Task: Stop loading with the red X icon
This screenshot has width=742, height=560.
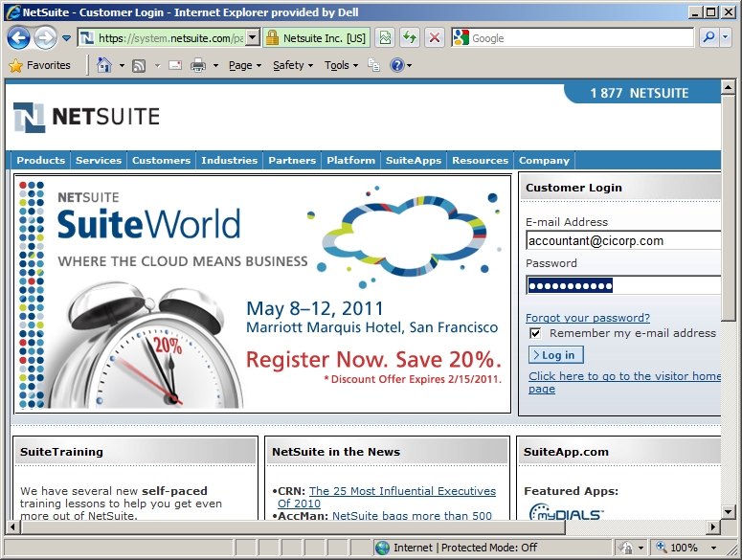Action: pyautogui.click(x=435, y=38)
